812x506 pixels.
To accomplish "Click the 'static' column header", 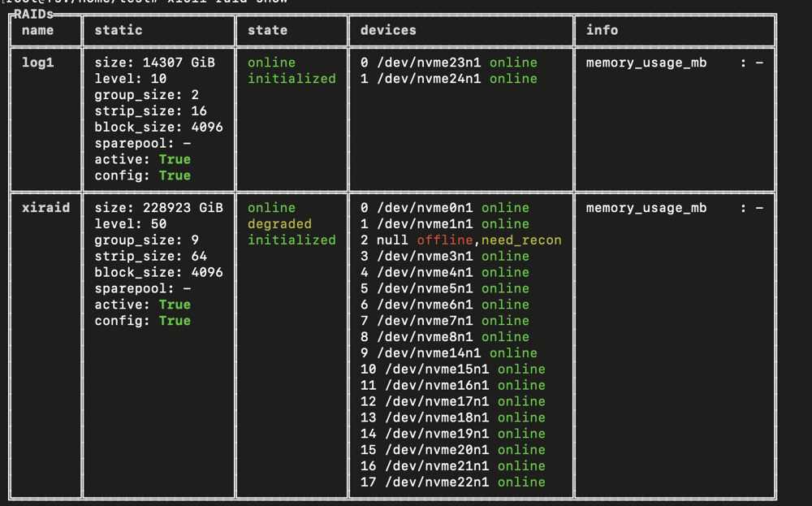I will [x=118, y=30].
